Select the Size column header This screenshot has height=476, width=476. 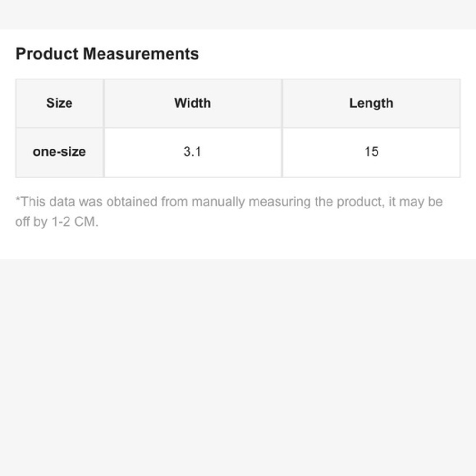click(x=59, y=103)
